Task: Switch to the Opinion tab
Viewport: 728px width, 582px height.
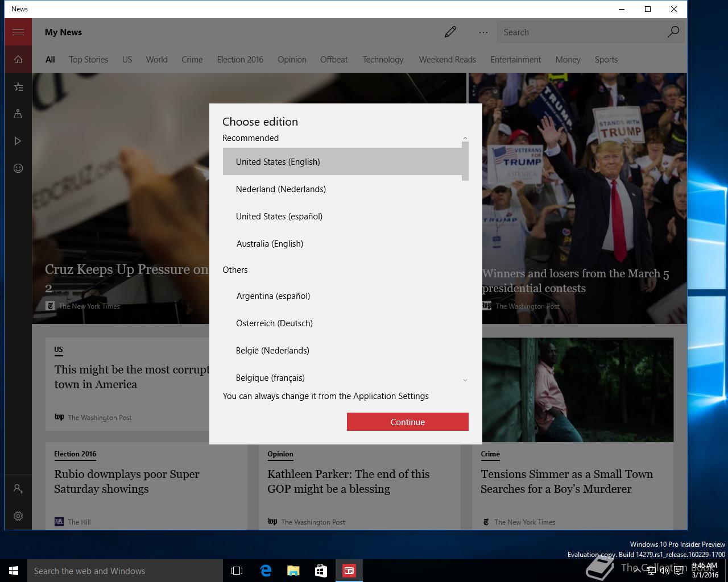Action: tap(292, 60)
